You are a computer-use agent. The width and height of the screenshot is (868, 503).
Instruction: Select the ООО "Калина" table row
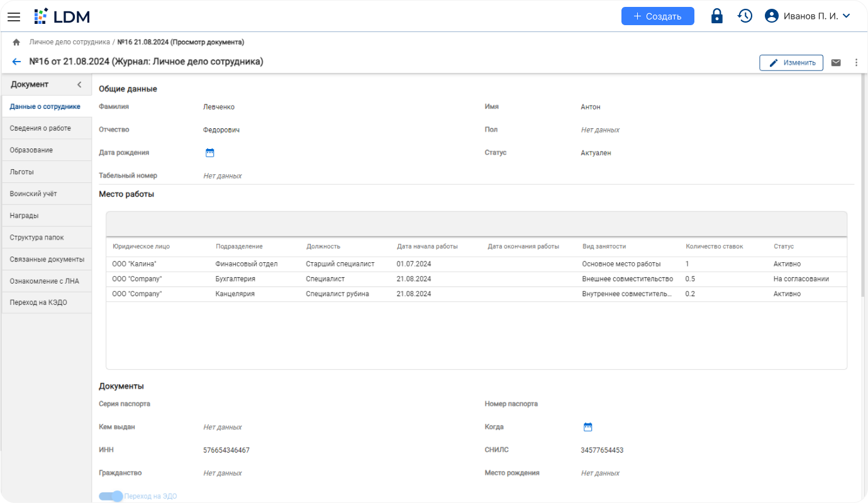[476, 264]
